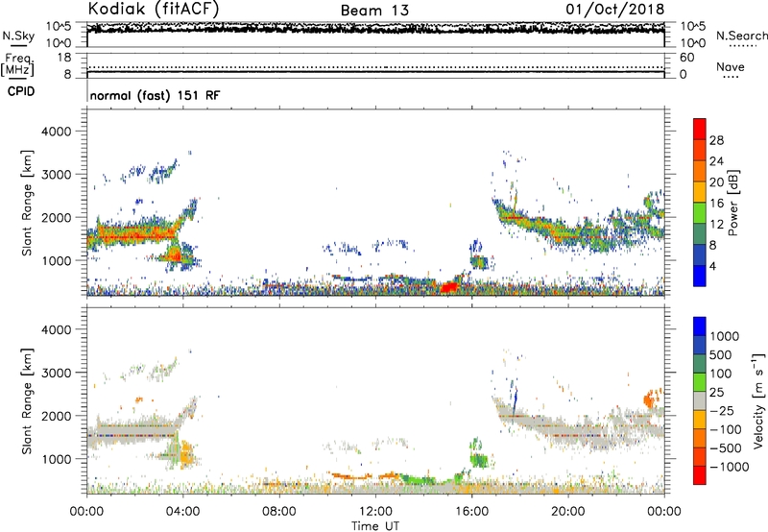
Task: Click the velocity colorbar value -1000
Action: click(729, 467)
